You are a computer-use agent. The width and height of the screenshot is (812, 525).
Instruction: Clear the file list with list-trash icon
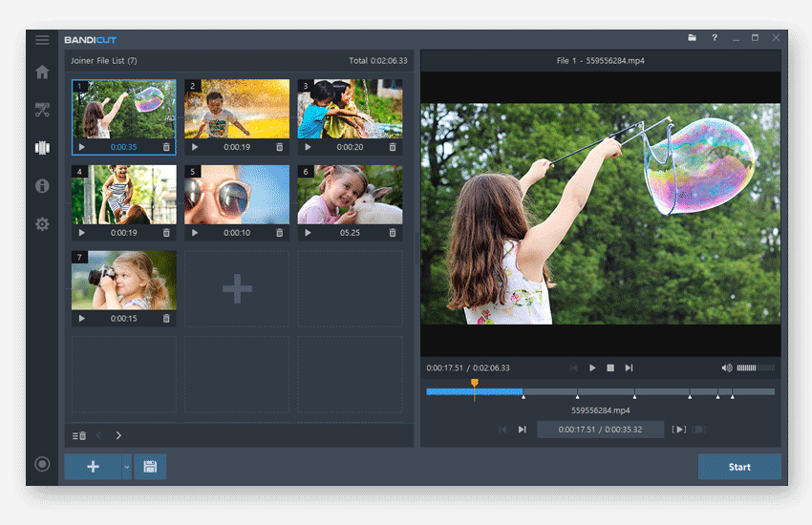(79, 435)
